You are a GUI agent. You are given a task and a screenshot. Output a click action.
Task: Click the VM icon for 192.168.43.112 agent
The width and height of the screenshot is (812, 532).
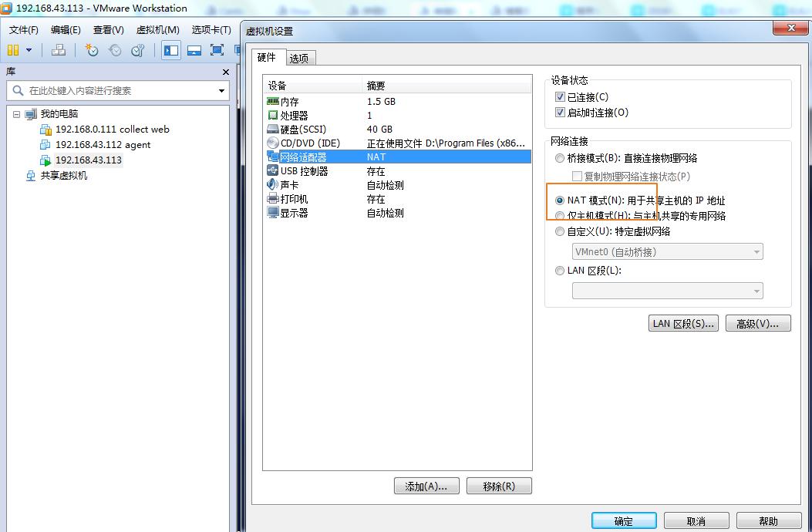coord(45,144)
